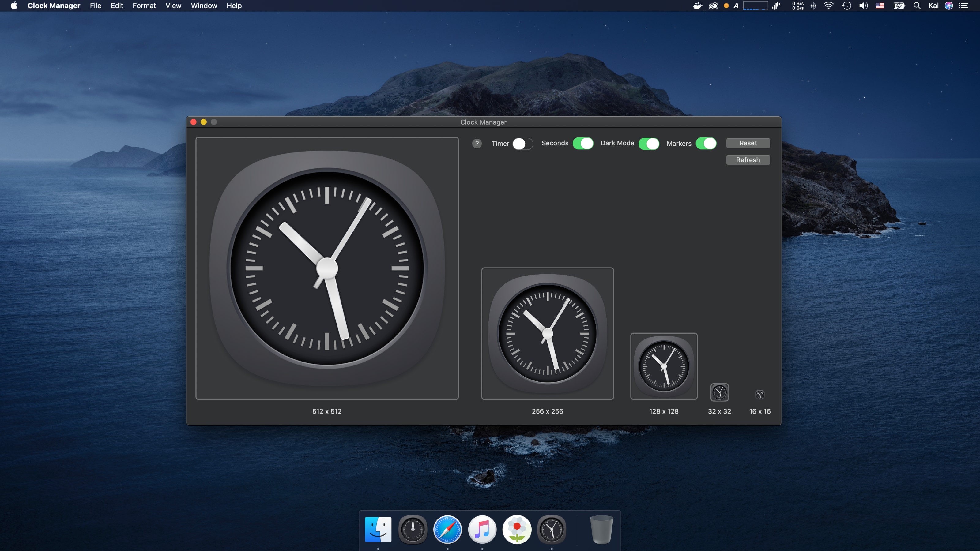Viewport: 980px width, 551px height.
Task: Activate Siri from the menu bar
Action: [949, 6]
